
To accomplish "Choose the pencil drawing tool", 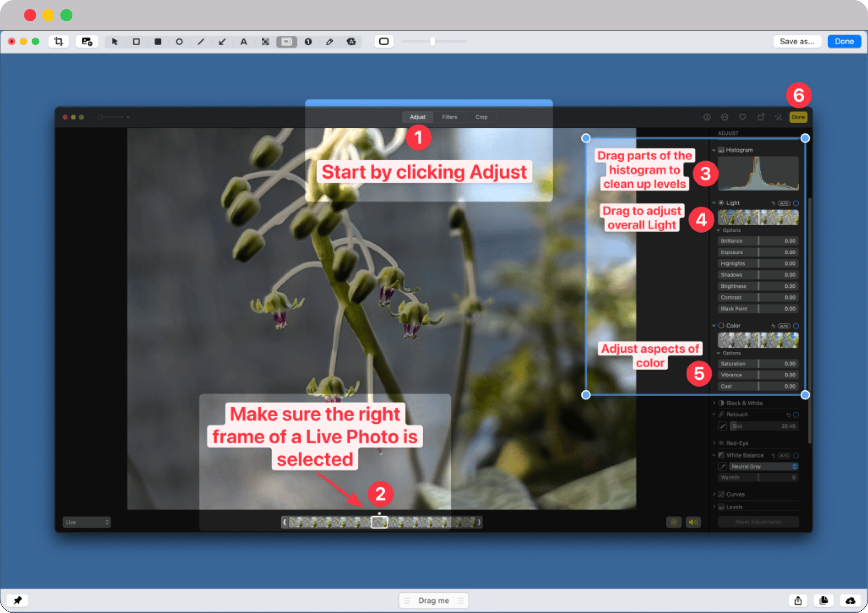I will (x=330, y=42).
